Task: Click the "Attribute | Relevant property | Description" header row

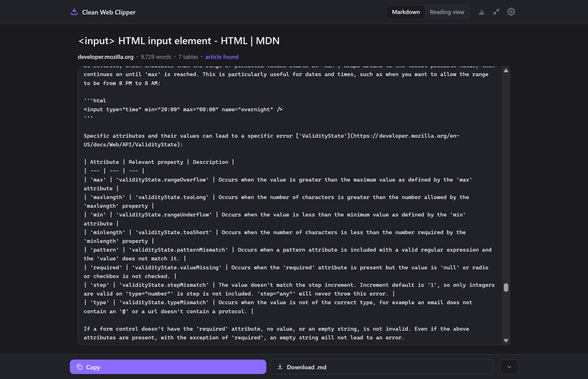Action: 159,162
